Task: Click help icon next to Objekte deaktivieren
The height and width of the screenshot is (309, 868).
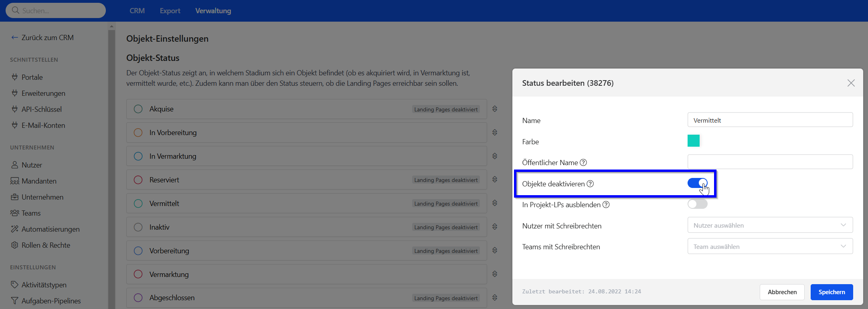Action: (590, 184)
